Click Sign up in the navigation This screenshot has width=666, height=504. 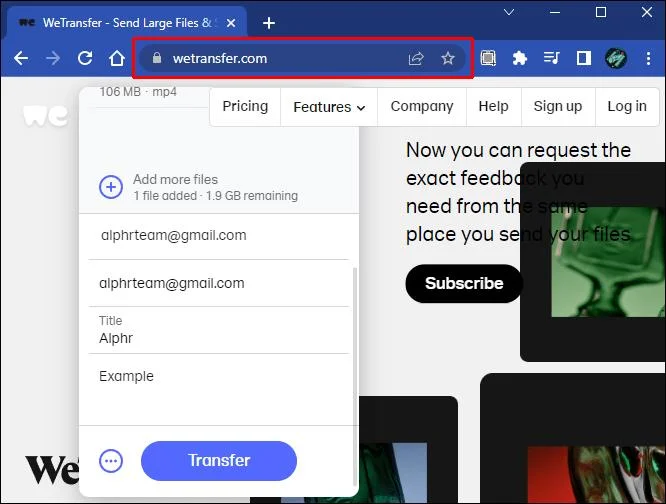[558, 106]
